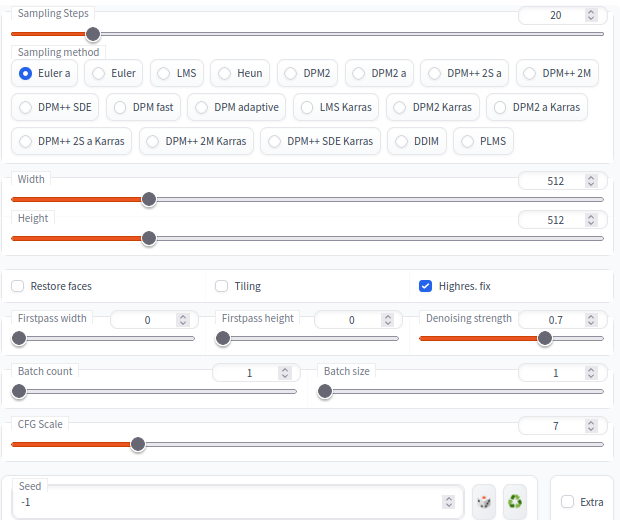
Task: Click the Firstpass height value field
Action: (358, 320)
